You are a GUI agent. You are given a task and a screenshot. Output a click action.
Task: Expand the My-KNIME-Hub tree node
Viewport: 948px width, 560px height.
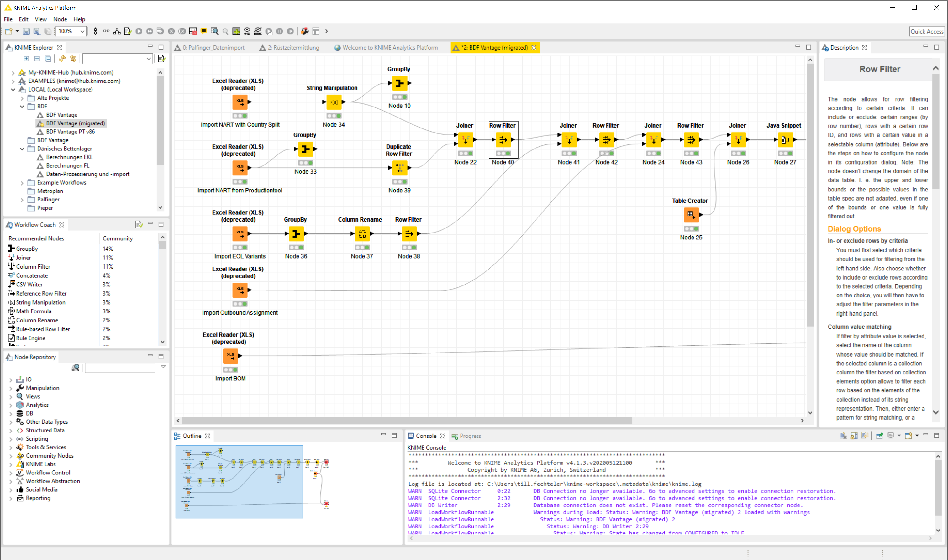[x=13, y=72]
